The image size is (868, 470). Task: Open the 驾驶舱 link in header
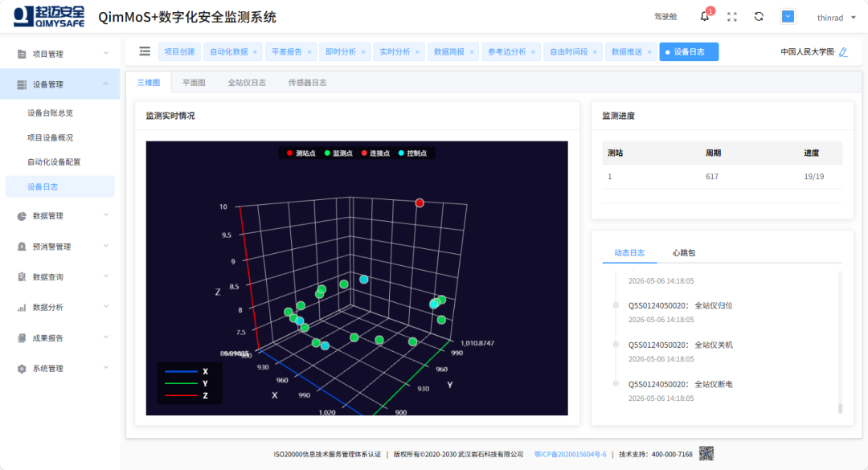665,17
